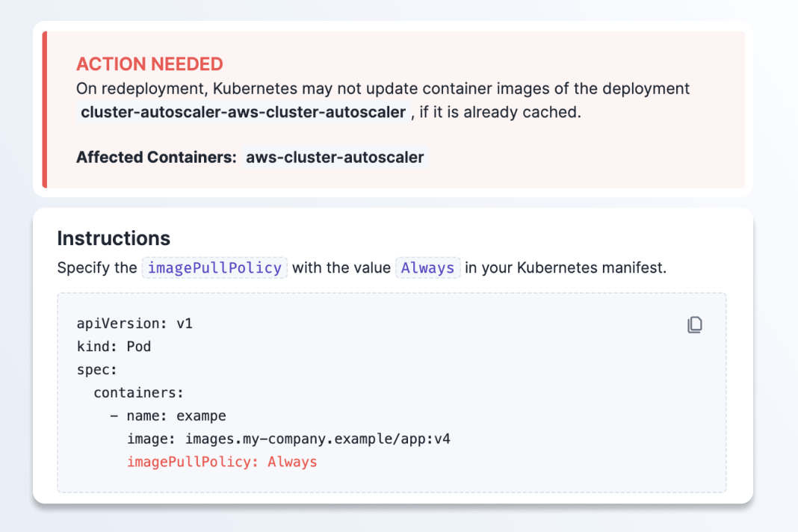The height and width of the screenshot is (532, 798).
Task: Click the ACTION NEEDED alert heading
Action: [x=149, y=64]
